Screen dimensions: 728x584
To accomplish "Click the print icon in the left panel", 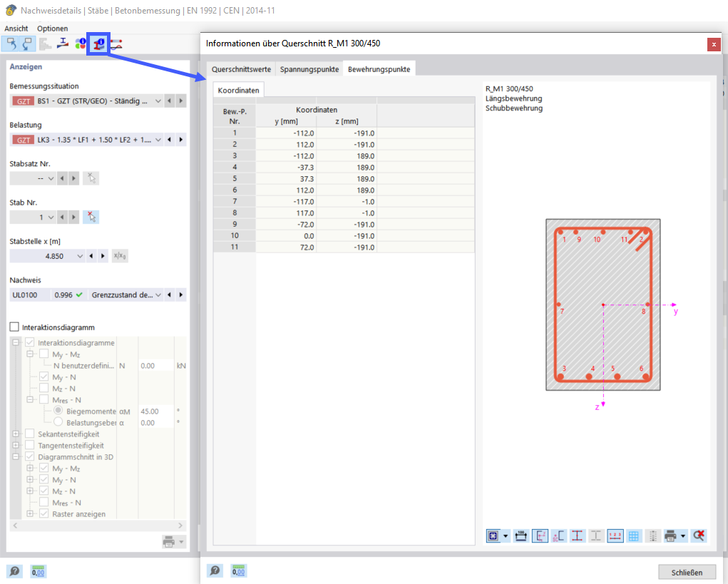I will 169,541.
